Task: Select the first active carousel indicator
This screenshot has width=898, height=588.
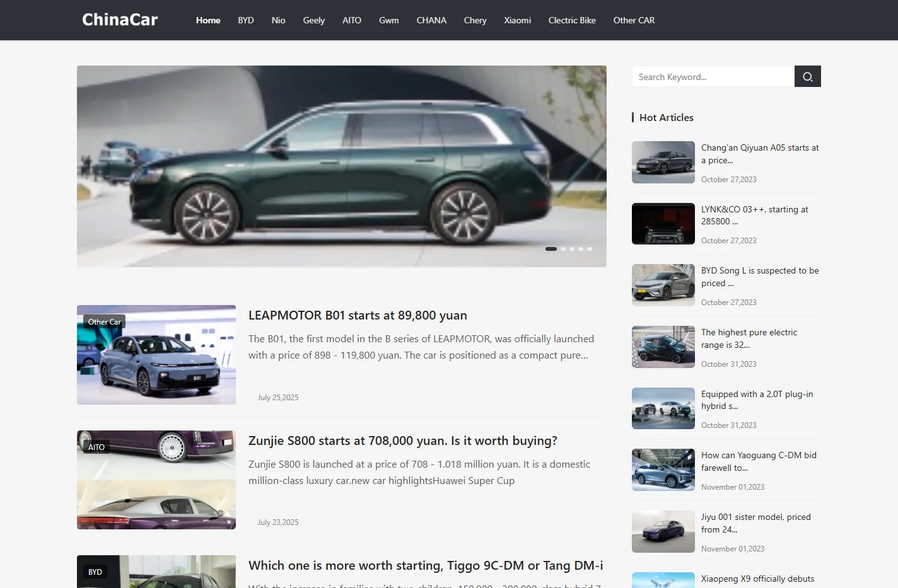Action: pyautogui.click(x=551, y=249)
